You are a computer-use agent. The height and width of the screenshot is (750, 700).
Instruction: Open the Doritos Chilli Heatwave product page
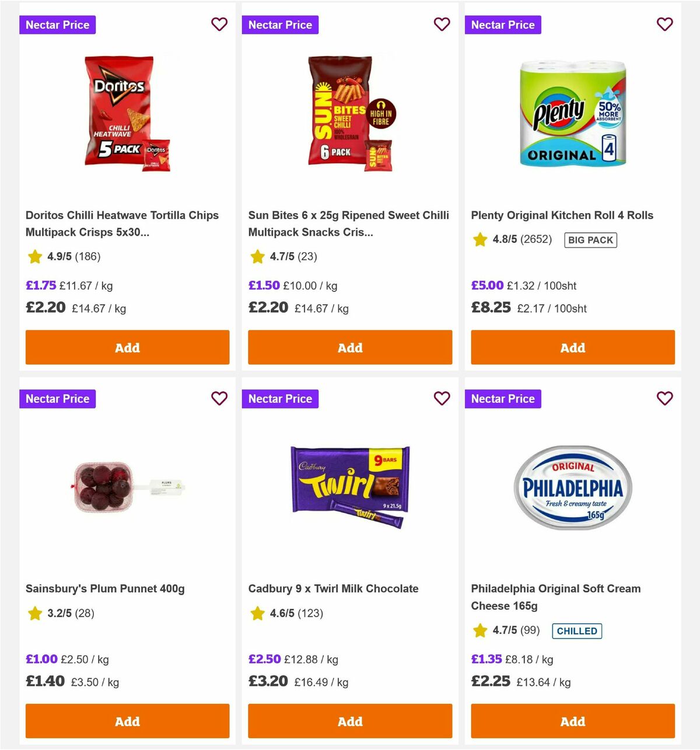click(122, 223)
